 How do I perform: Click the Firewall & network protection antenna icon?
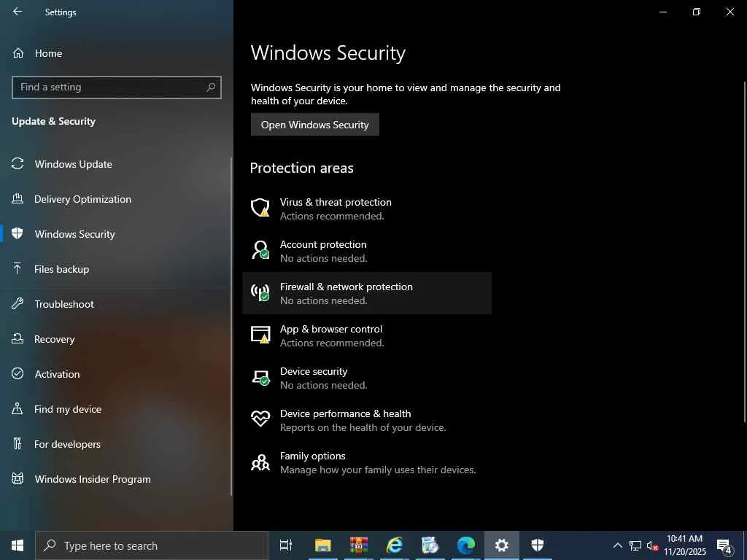[x=260, y=292]
